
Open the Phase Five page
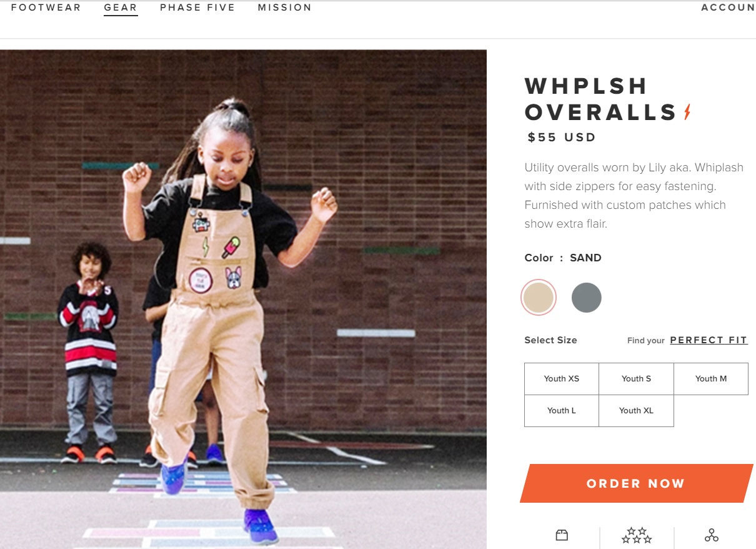[x=197, y=8]
